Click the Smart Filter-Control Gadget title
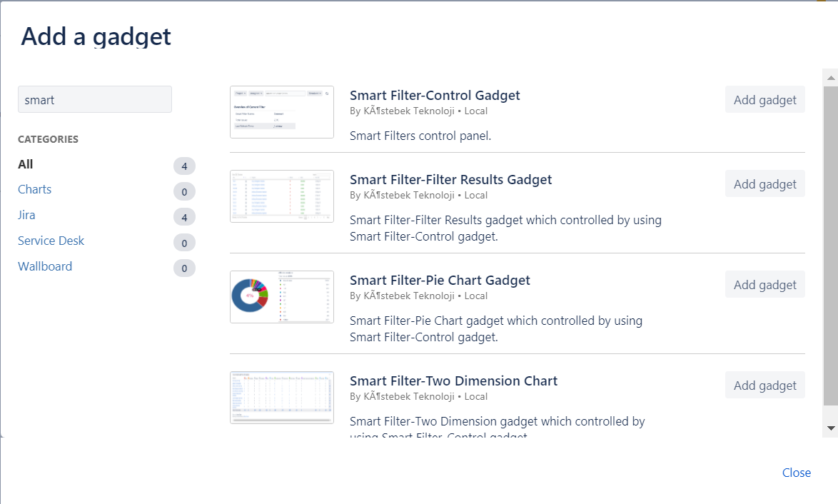This screenshot has width=838, height=504. [x=435, y=95]
